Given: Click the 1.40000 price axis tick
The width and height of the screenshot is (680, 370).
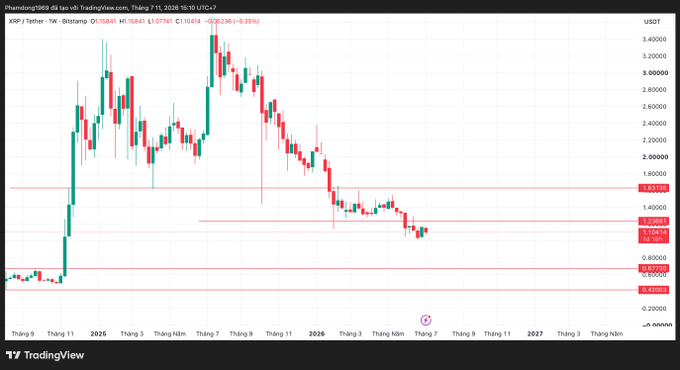Looking at the screenshot, I should click(x=654, y=208).
